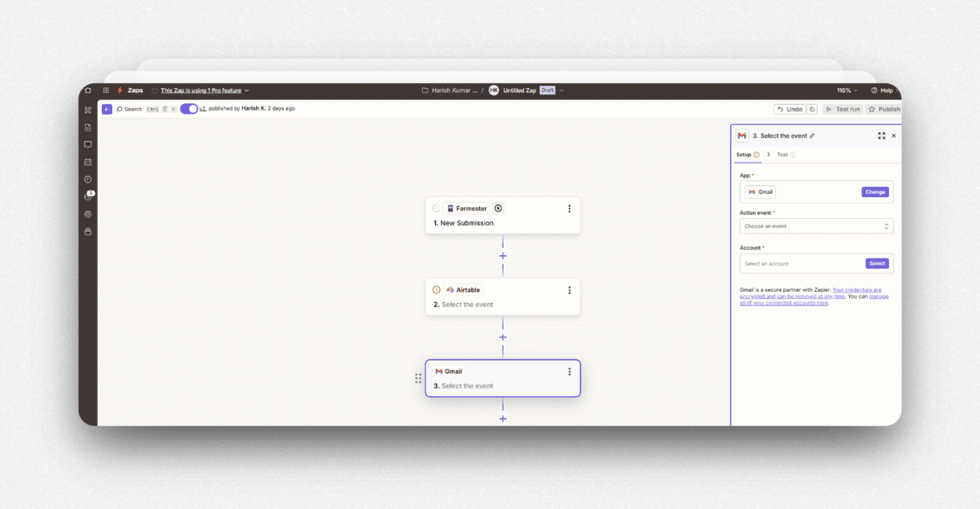Open the Zap details file icon in sidebar
Screen dimensions: 980x509
[88, 128]
